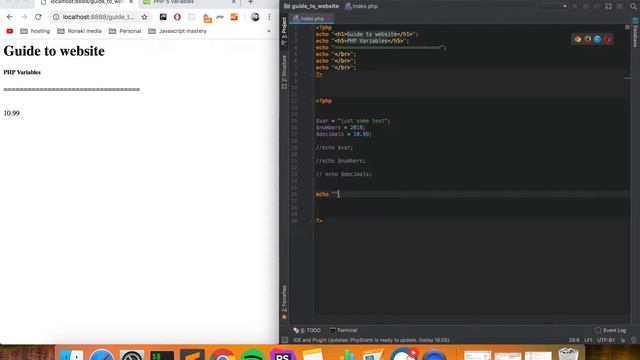
Task: Click the guide_to_website breadcrumb in PhpStorm
Action: (x=311, y=6)
